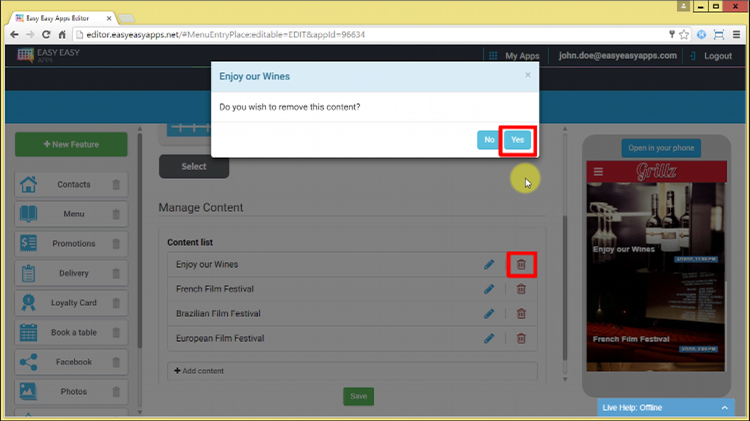Open the Promotions feature dollar icon
Screen dimensions: 750x421
coord(28,244)
